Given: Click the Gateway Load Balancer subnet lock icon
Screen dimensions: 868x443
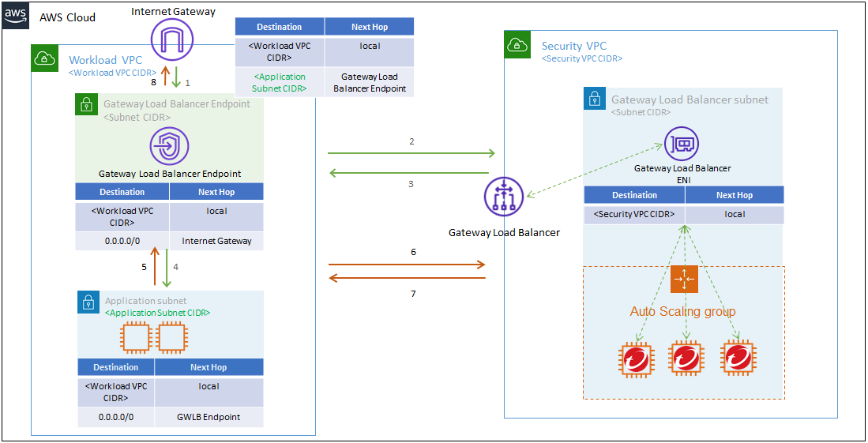Looking at the screenshot, I should 595,99.
